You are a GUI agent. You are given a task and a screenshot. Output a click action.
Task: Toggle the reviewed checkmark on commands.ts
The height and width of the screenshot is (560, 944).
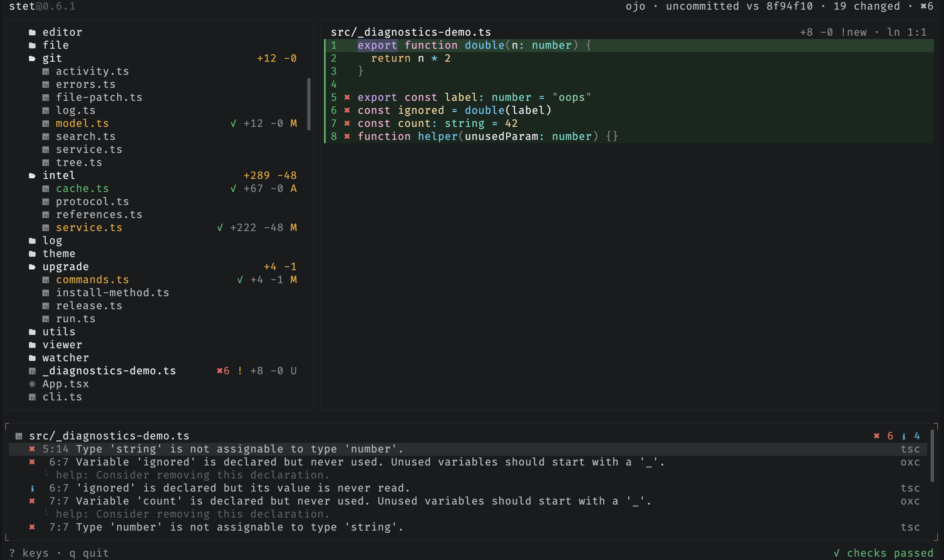240,280
